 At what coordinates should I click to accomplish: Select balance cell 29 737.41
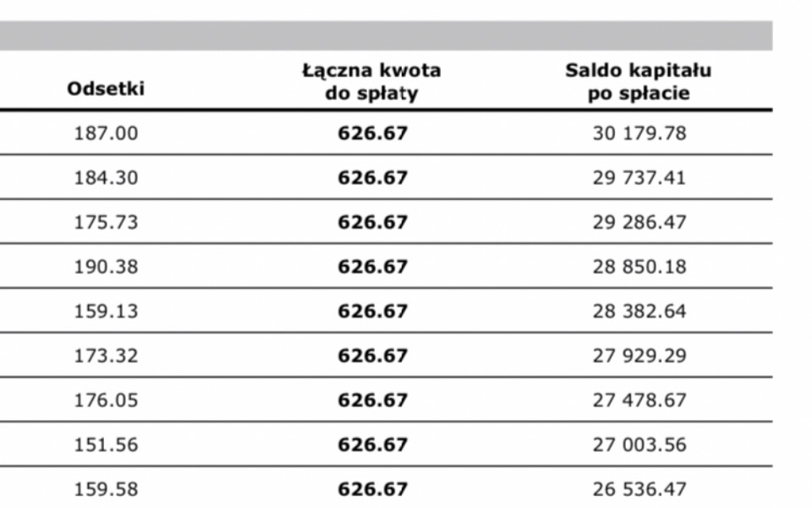coord(639,178)
